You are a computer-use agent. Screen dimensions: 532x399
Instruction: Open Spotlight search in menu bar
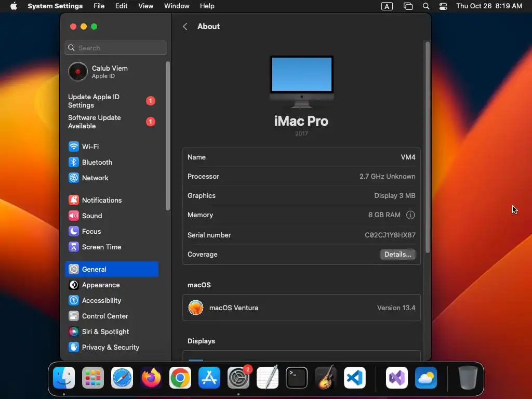[x=426, y=6]
